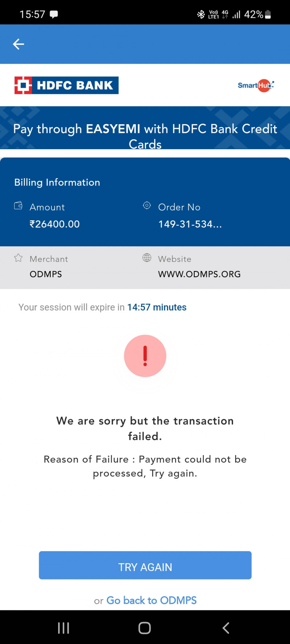
Task: Tap the star icon beside Merchant
Action: 18,258
